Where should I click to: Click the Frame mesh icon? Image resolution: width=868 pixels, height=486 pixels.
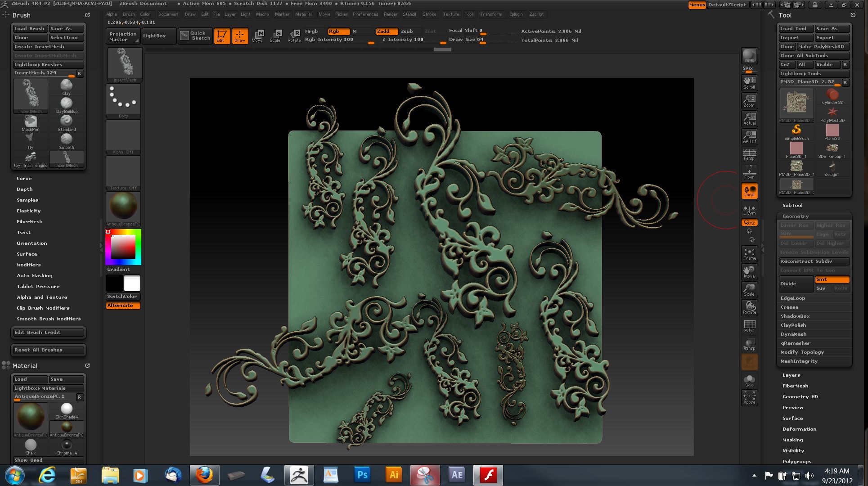click(x=749, y=254)
